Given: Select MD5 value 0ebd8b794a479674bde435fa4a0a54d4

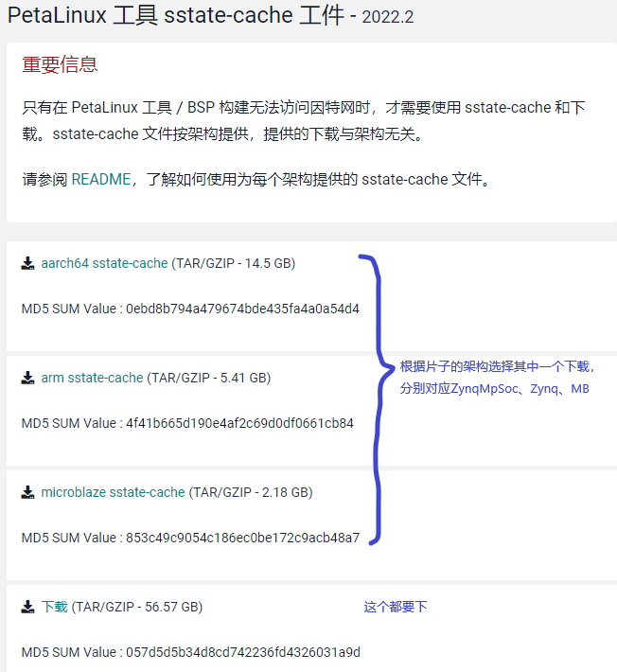Looking at the screenshot, I should pos(242,309).
